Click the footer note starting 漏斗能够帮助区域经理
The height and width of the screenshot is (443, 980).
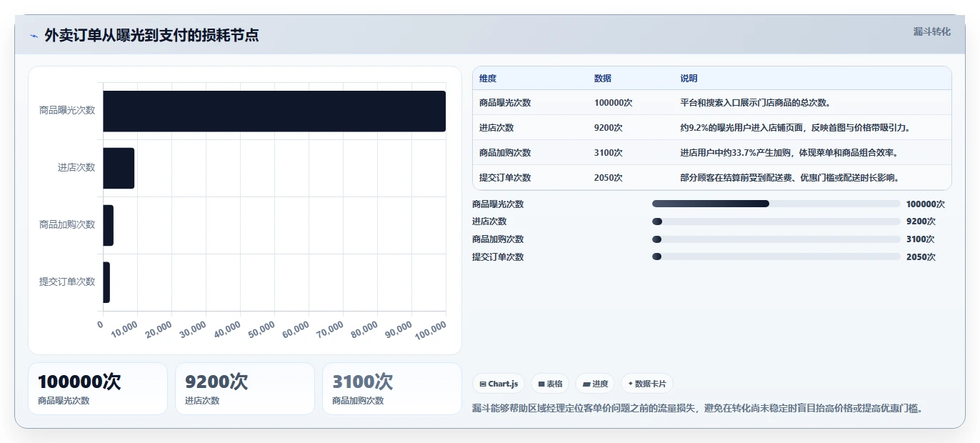(x=698, y=409)
